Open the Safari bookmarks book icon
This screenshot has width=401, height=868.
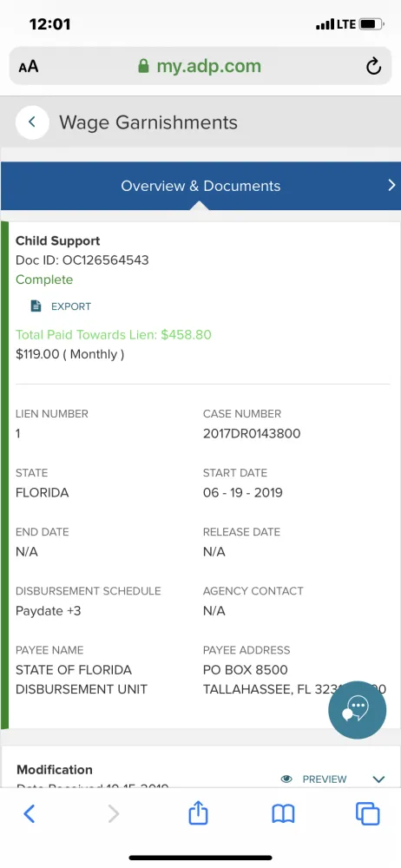[283, 814]
